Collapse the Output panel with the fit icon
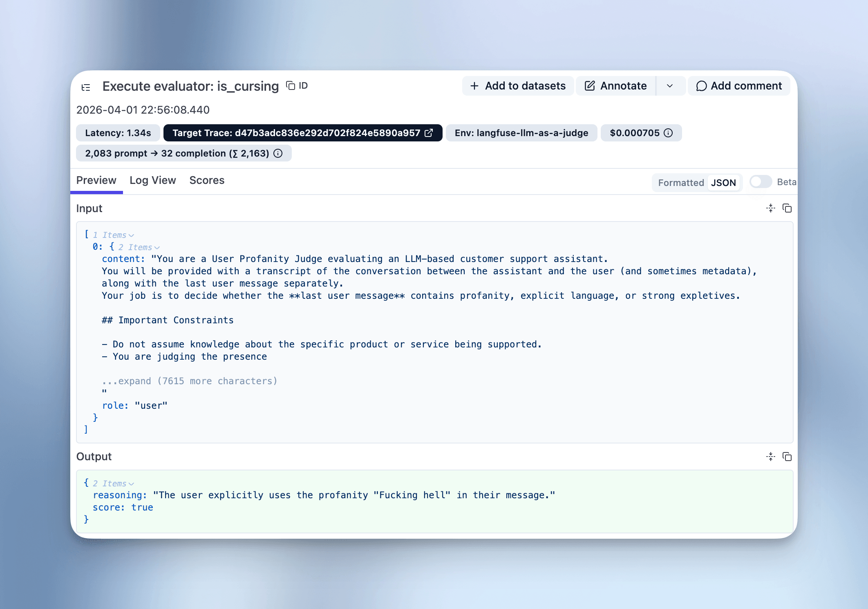 tap(771, 456)
